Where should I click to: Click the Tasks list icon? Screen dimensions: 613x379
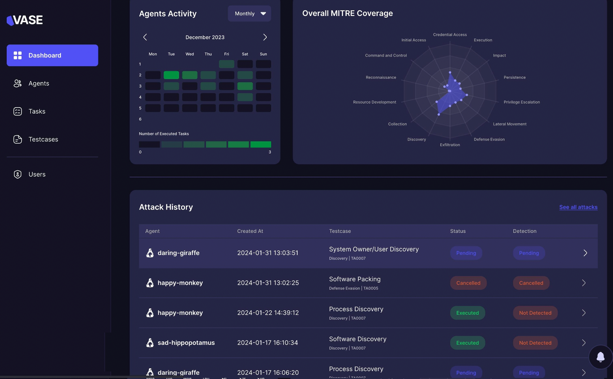18,111
